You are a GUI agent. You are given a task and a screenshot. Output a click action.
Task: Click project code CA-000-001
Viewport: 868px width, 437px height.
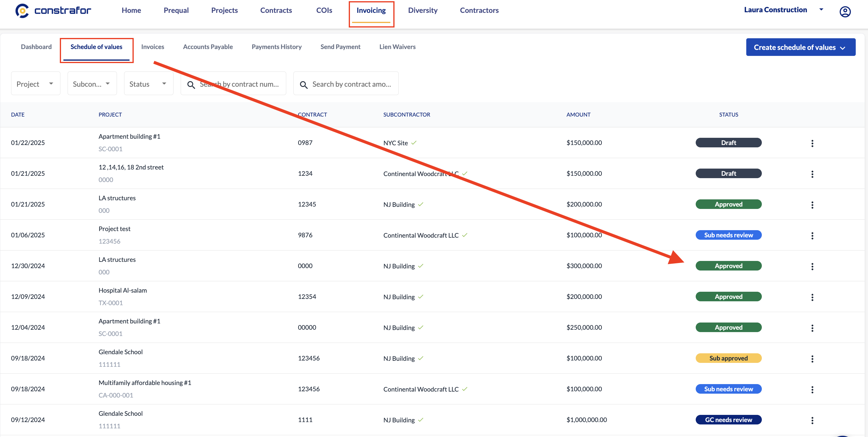116,395
